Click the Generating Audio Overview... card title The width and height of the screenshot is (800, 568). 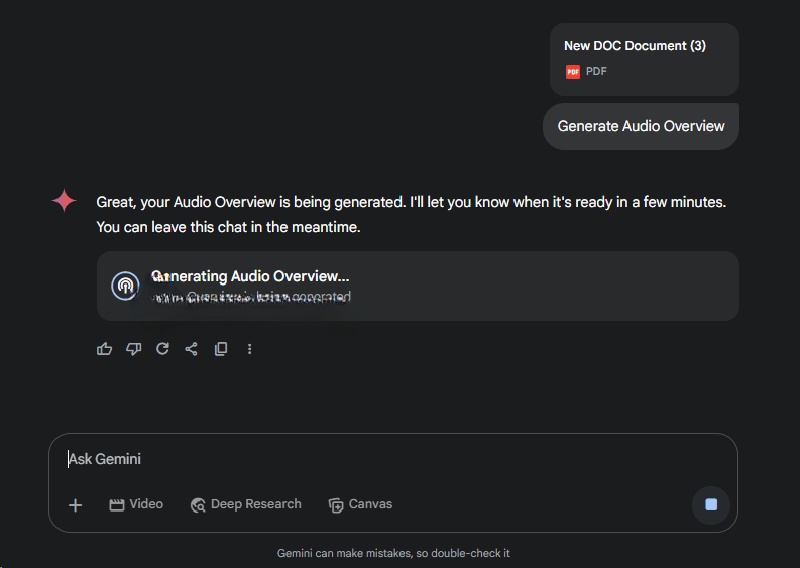pyautogui.click(x=250, y=276)
